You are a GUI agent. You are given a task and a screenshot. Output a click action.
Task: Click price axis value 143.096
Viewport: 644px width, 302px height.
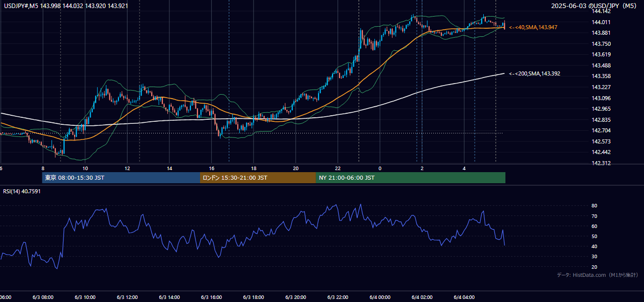click(x=601, y=98)
